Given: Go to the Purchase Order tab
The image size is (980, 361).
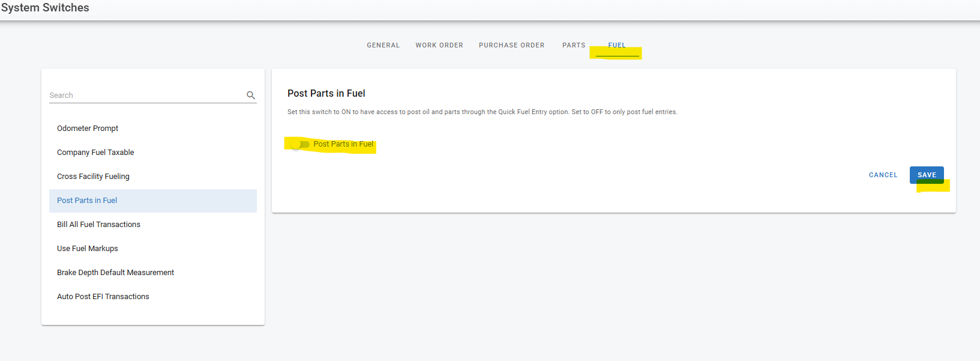Looking at the screenshot, I should (x=511, y=45).
